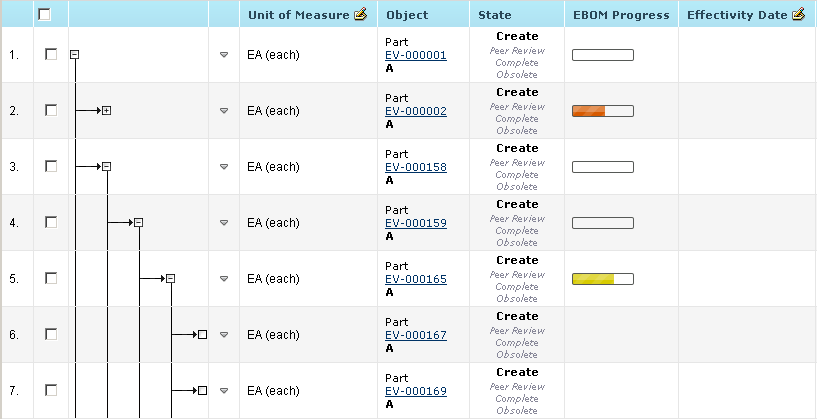Open the row 1 action menu triangle
817x419 pixels.
click(x=224, y=55)
